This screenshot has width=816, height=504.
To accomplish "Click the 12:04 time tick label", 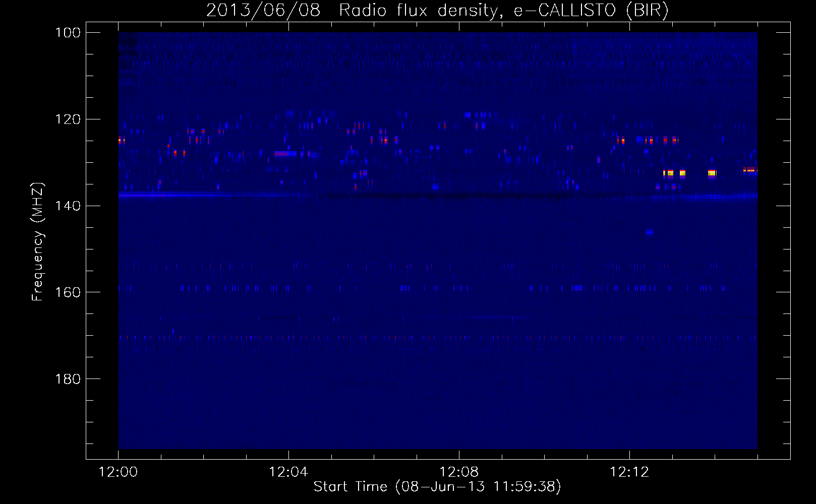I will point(288,472).
